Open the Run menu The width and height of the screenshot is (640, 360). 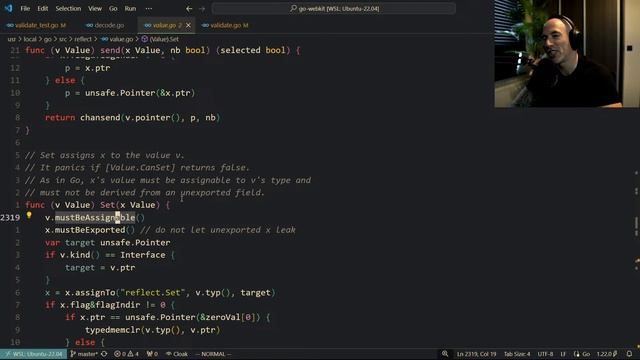tap(130, 9)
